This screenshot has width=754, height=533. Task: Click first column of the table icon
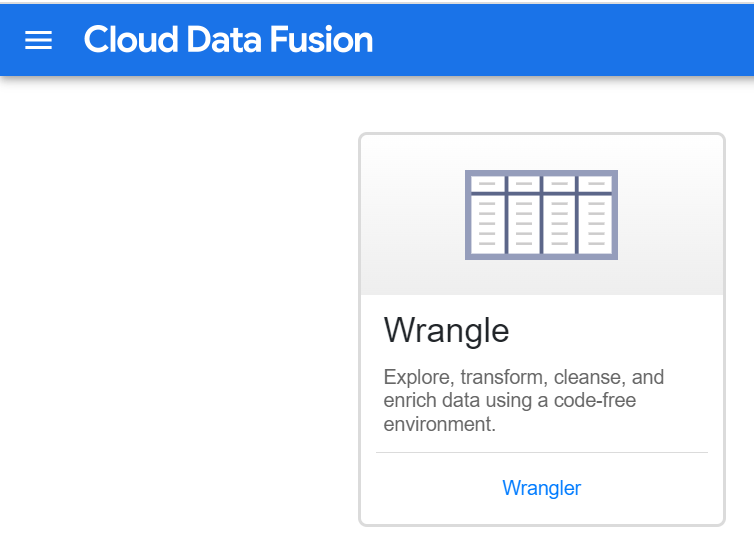(488, 224)
